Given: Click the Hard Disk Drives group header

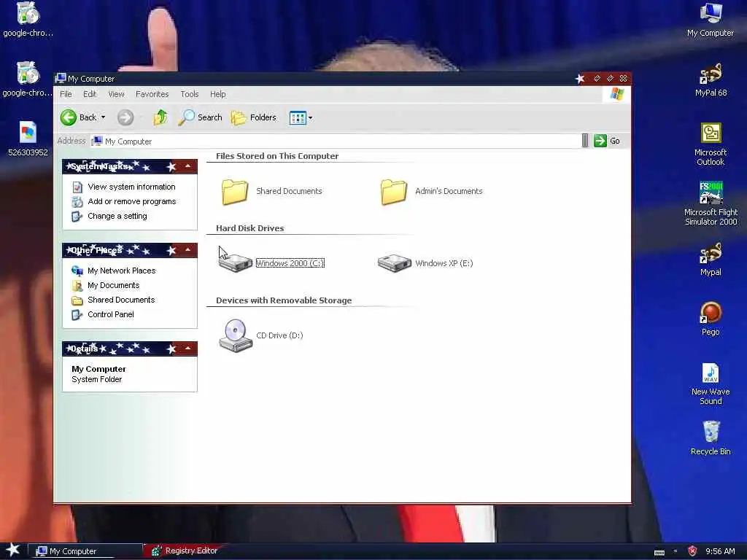Looking at the screenshot, I should click(249, 228).
